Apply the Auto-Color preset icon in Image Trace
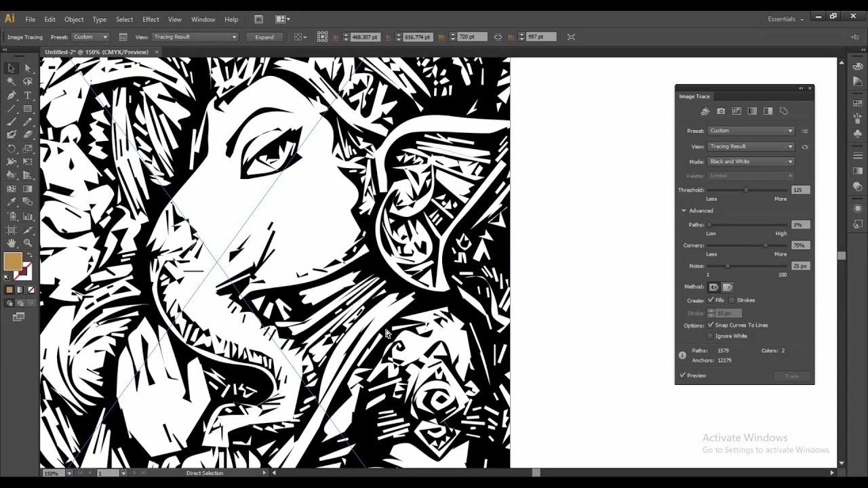 tap(705, 111)
